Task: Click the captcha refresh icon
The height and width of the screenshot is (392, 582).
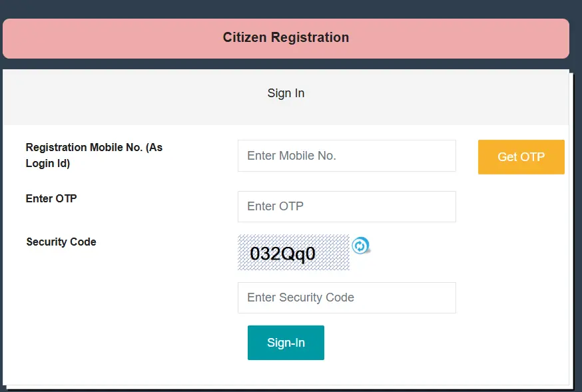Action: pos(360,246)
